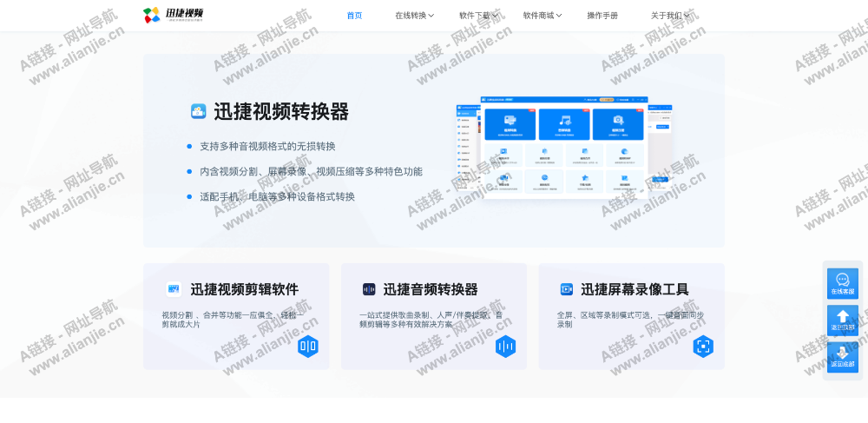Click the 迅捷视频 logo in header
868x423 pixels.
point(174,15)
